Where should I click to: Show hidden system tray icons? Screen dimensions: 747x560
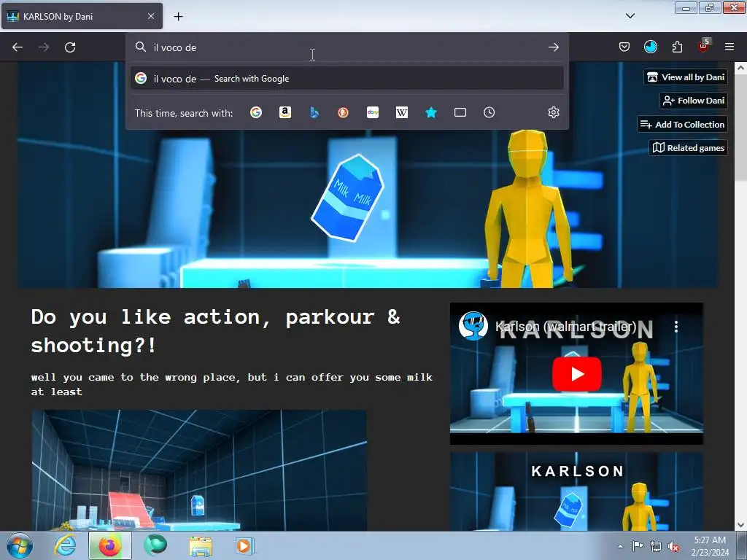[x=620, y=546]
